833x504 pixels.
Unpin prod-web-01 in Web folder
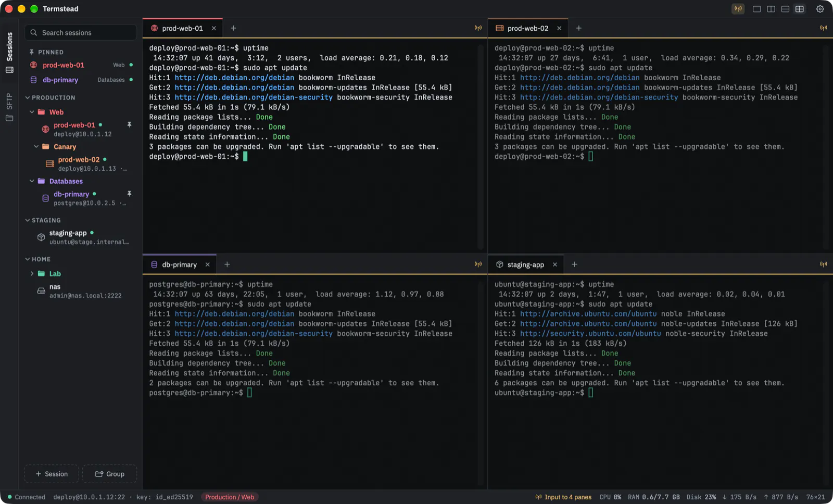click(129, 125)
